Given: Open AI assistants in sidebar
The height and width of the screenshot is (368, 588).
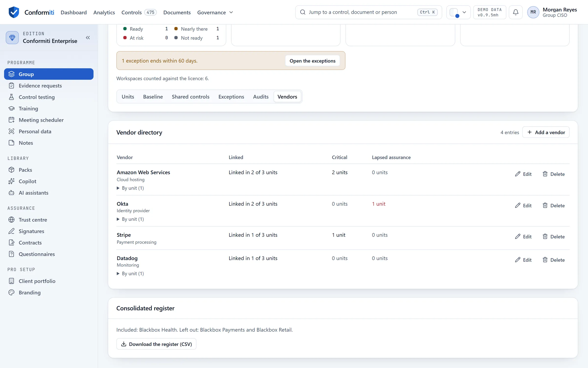Looking at the screenshot, I should pyautogui.click(x=49, y=193).
